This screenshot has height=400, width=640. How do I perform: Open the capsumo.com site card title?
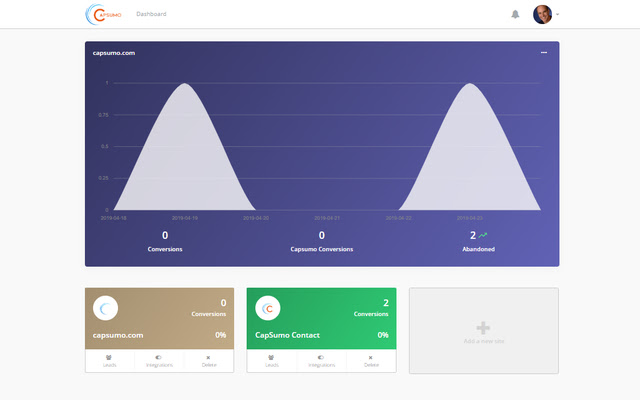(x=118, y=335)
